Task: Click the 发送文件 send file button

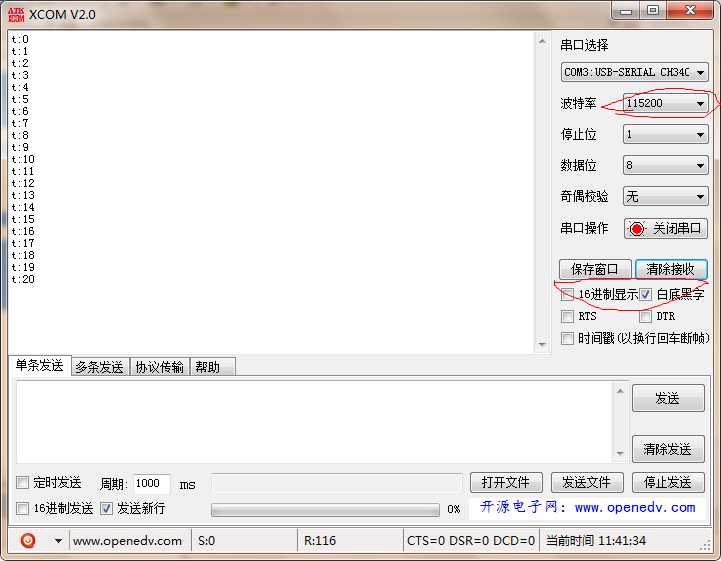Action: pyautogui.click(x=587, y=482)
